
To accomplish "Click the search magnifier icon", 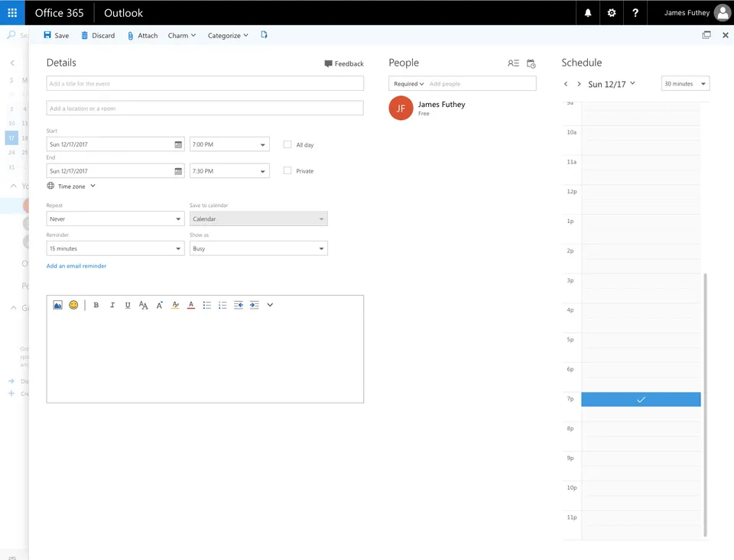I will (11, 34).
